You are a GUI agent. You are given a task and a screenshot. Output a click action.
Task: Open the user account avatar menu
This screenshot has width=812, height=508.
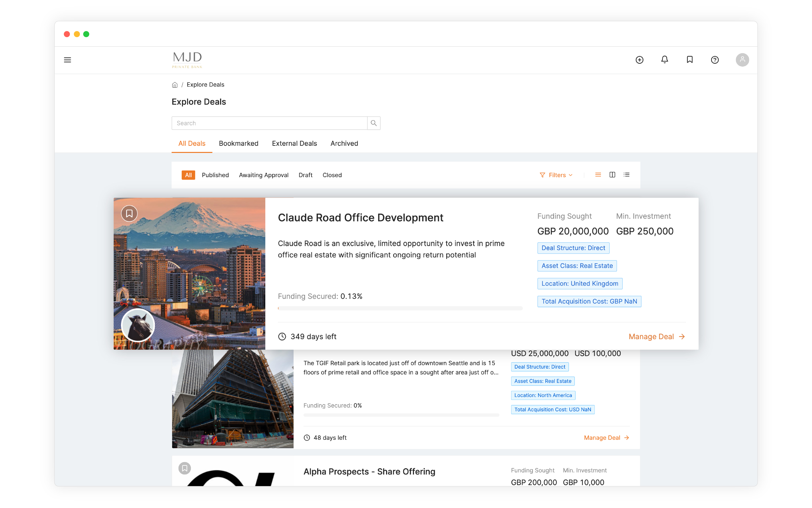tap(743, 59)
